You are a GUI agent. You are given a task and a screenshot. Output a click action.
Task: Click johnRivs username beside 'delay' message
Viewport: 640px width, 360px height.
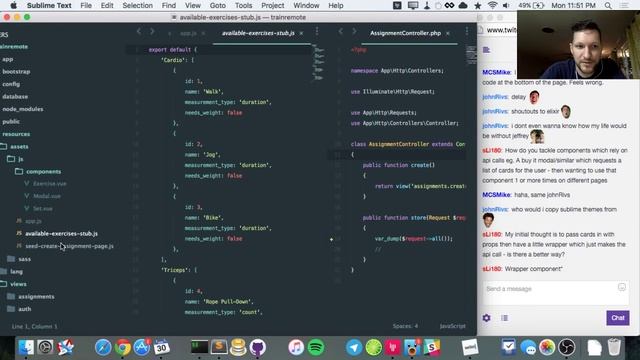[495, 97]
